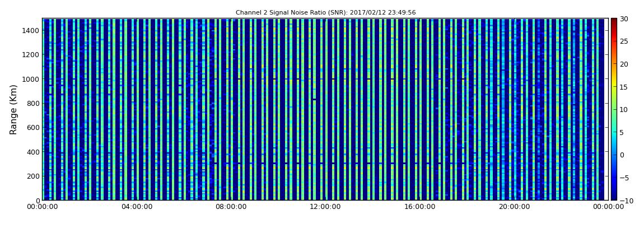This screenshot has height=228, width=644.
Task: Click the 20:00:00 time axis label
Action: (x=514, y=207)
